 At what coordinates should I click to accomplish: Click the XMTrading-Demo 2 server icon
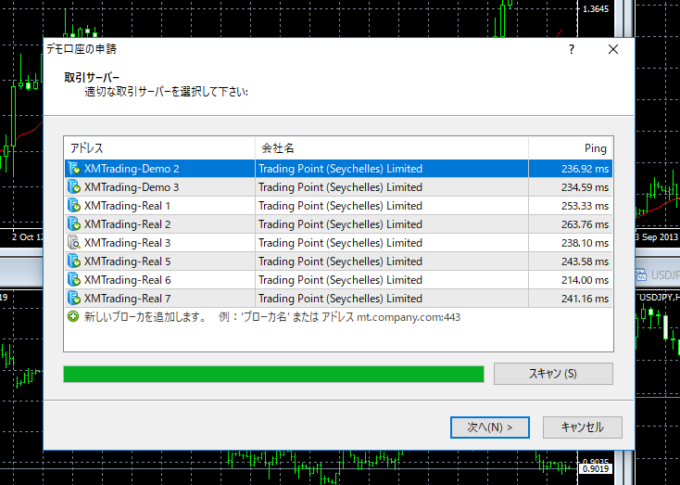pos(73,169)
